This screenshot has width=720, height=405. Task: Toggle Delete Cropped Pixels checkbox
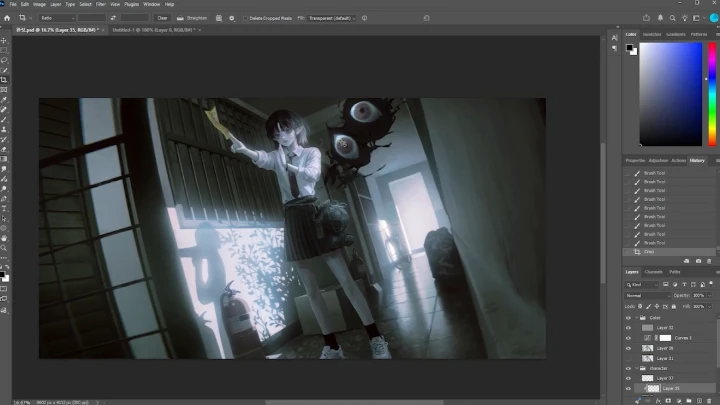click(245, 18)
